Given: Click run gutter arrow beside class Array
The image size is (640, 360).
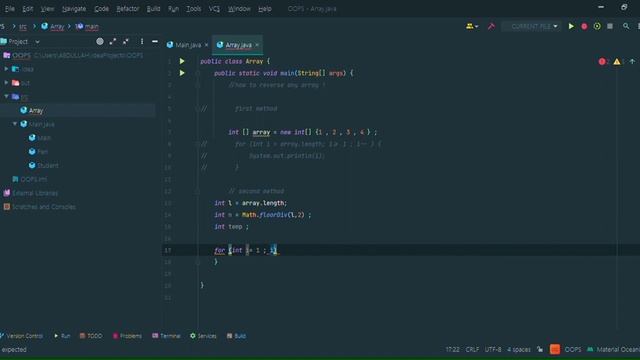Looking at the screenshot, I should pos(182,61).
